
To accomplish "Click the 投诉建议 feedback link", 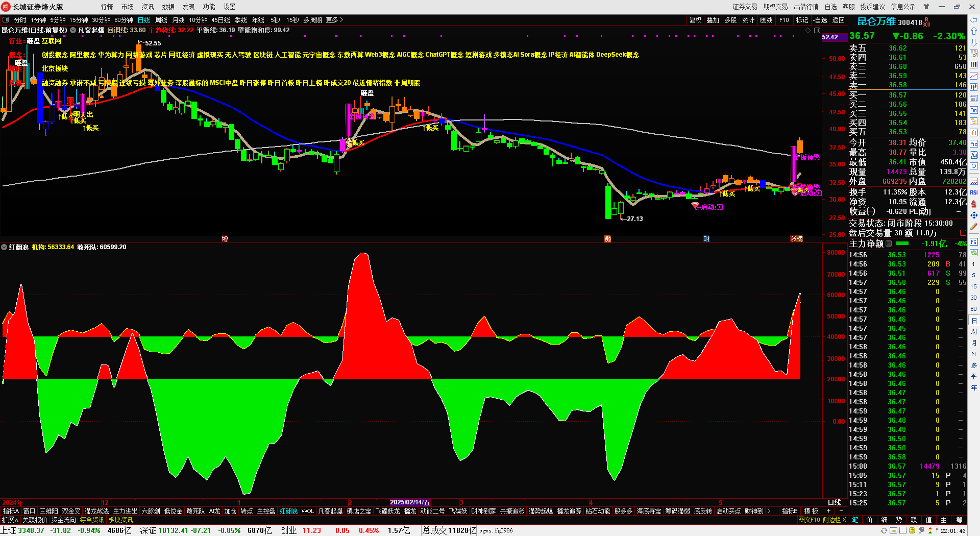I will tap(873, 7).
